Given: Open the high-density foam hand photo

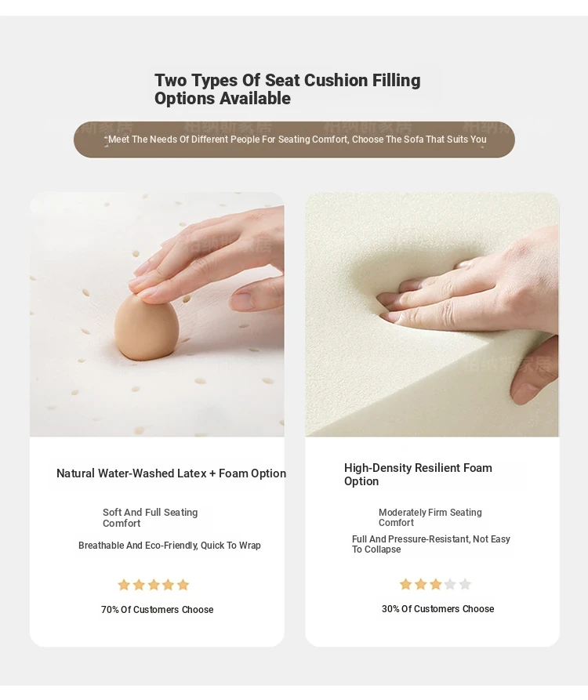Looking at the screenshot, I should point(432,314).
